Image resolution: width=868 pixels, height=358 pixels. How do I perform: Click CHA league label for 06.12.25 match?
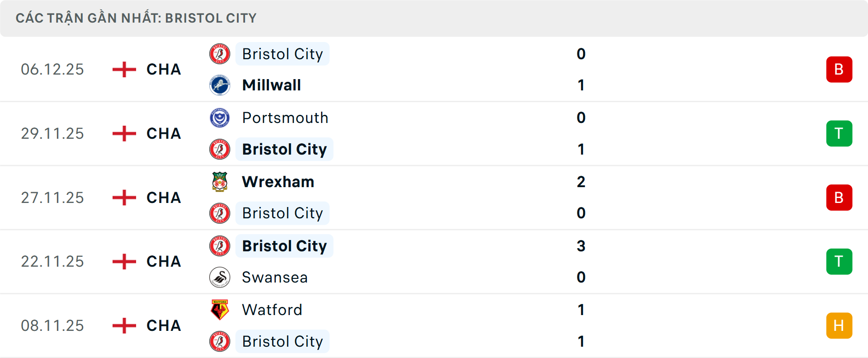[164, 70]
